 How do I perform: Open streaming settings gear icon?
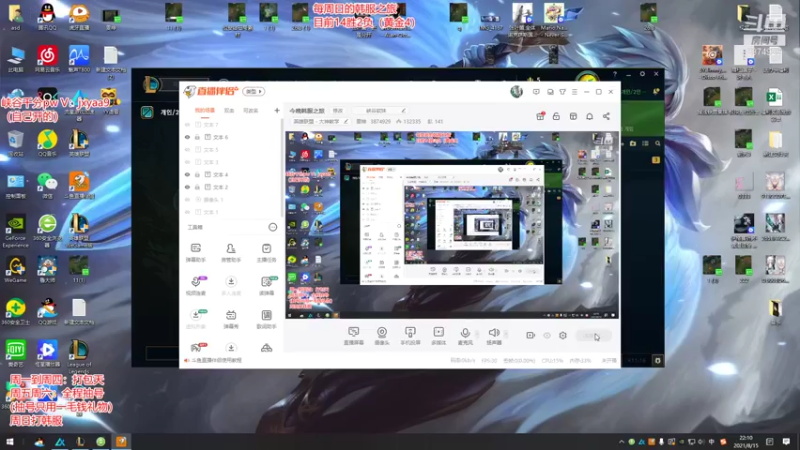click(563, 335)
